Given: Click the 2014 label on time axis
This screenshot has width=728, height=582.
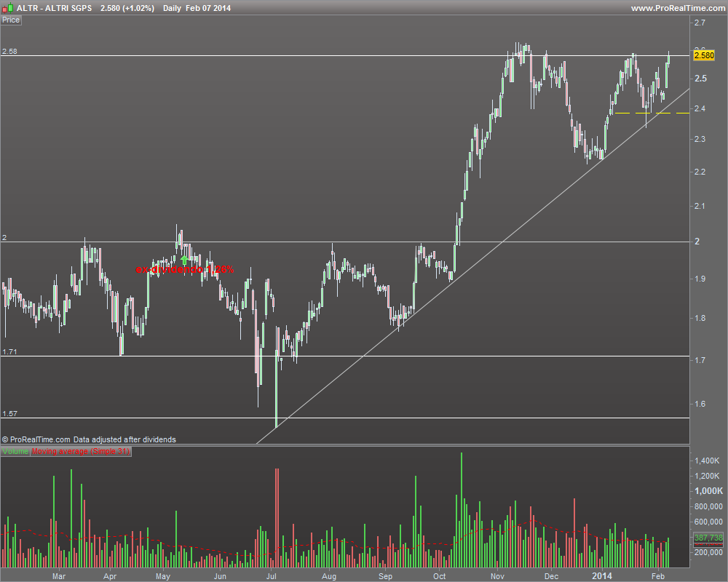Looking at the screenshot, I should tap(602, 576).
